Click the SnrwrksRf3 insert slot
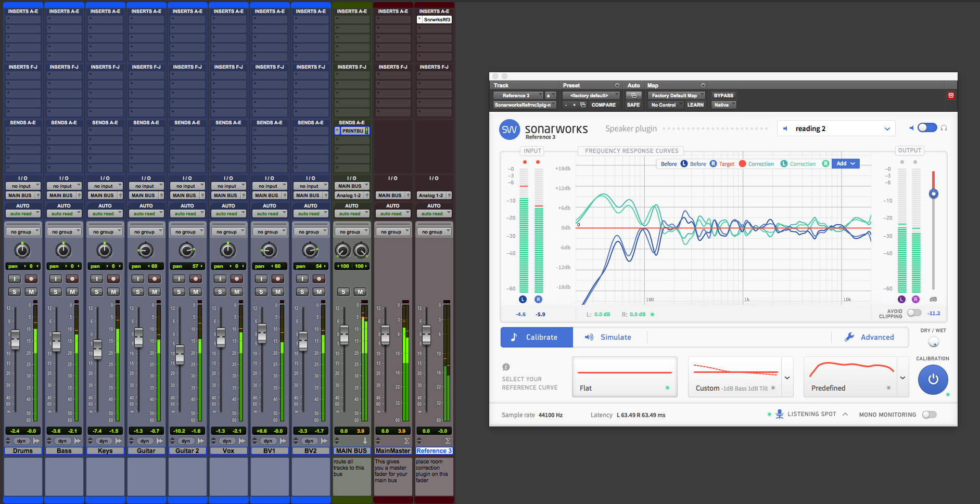 [434, 20]
